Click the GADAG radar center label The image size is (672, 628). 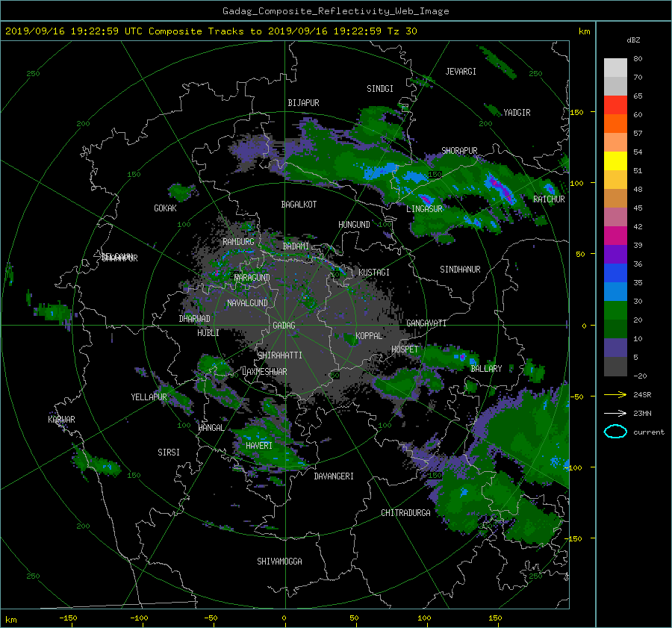pos(284,326)
